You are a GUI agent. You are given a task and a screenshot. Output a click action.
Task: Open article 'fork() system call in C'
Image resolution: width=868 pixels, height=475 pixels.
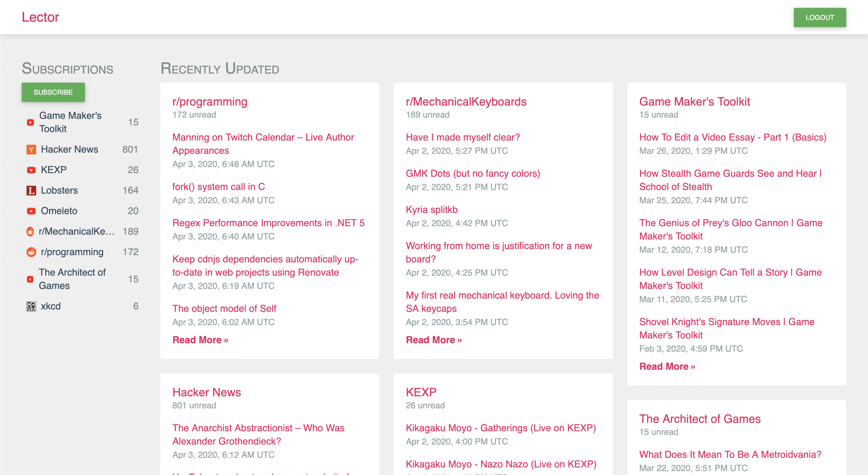tap(218, 187)
